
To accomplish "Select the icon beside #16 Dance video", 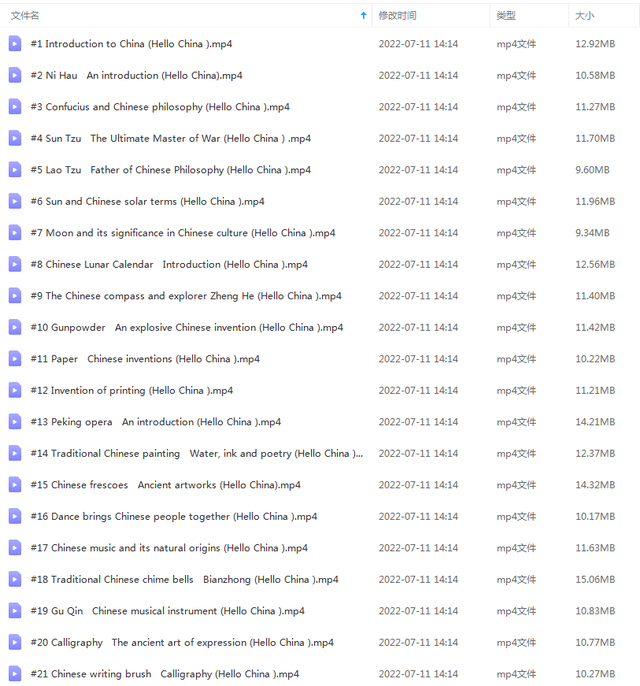I will click(x=15, y=516).
